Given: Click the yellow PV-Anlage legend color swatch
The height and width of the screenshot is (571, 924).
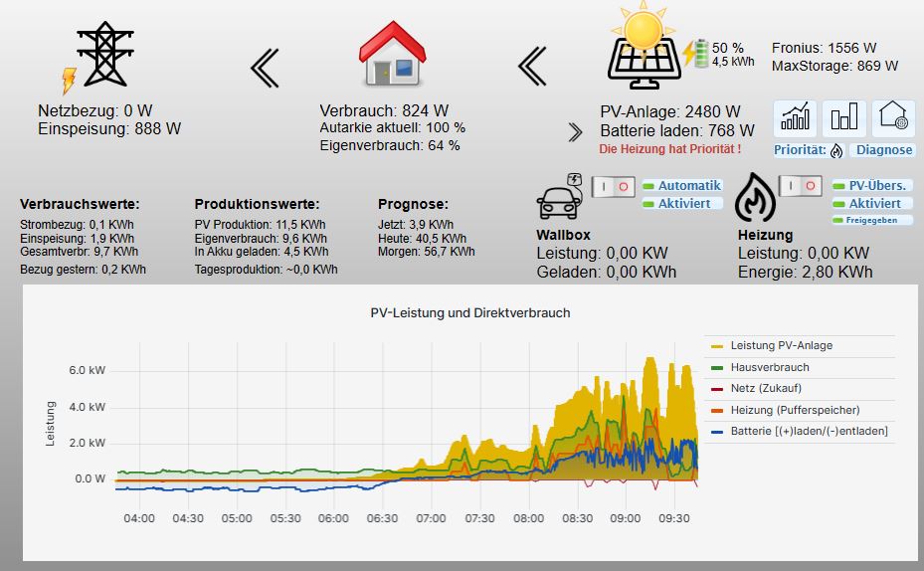Looking at the screenshot, I should (x=717, y=346).
